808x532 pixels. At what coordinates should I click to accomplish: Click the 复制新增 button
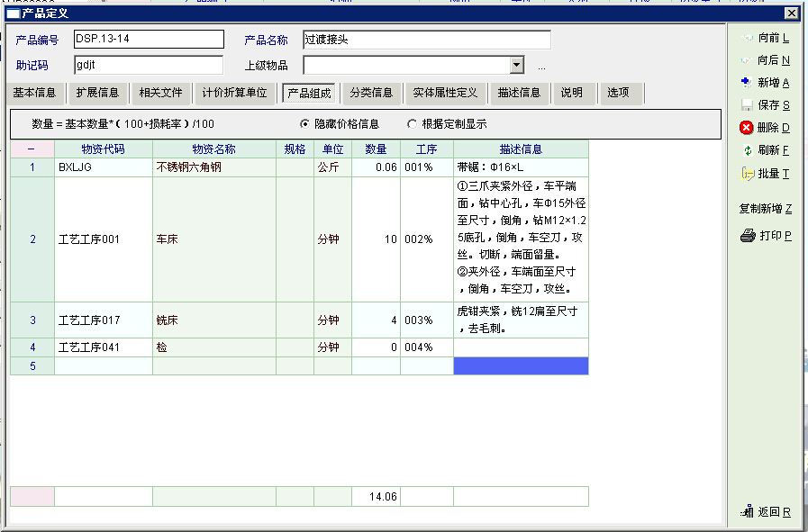point(765,209)
